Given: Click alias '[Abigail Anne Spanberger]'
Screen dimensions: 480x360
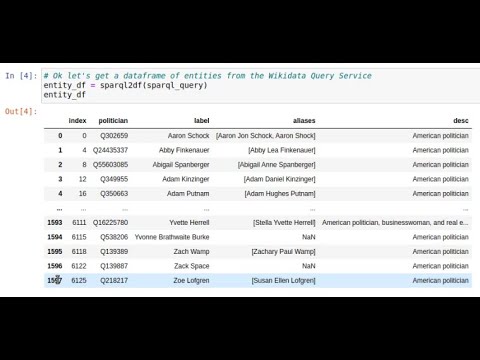Looking at the screenshot, I should 276,165.
